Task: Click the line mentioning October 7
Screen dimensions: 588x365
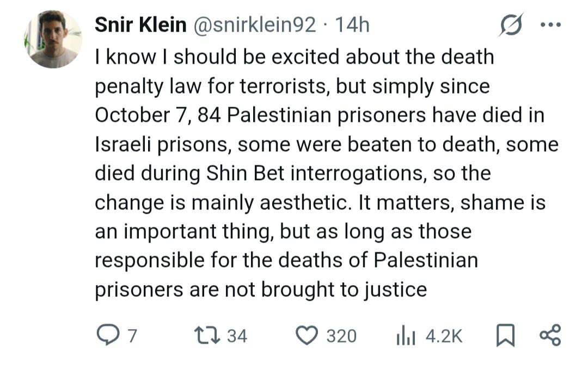Action: tap(319, 115)
